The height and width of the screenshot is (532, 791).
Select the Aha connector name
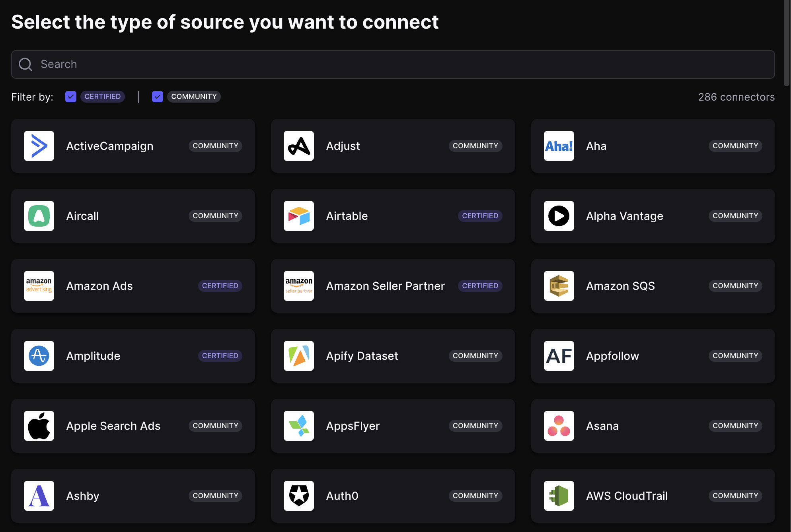[x=596, y=146]
